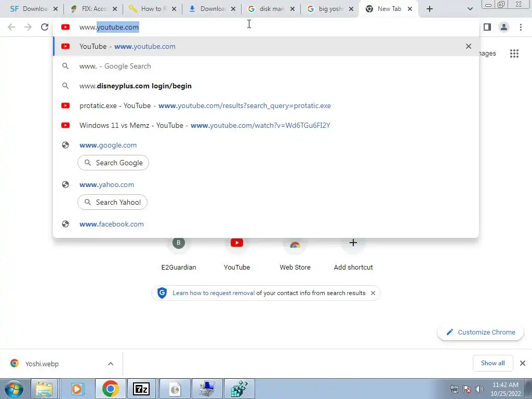Open the computer monitor taskbar icon
The width and height of the screenshot is (532, 399).
pyautogui.click(x=207, y=389)
